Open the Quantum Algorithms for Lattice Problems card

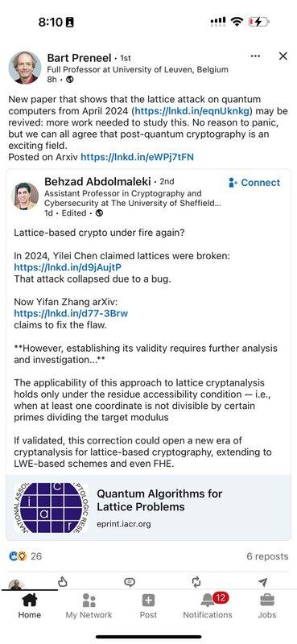[148, 507]
